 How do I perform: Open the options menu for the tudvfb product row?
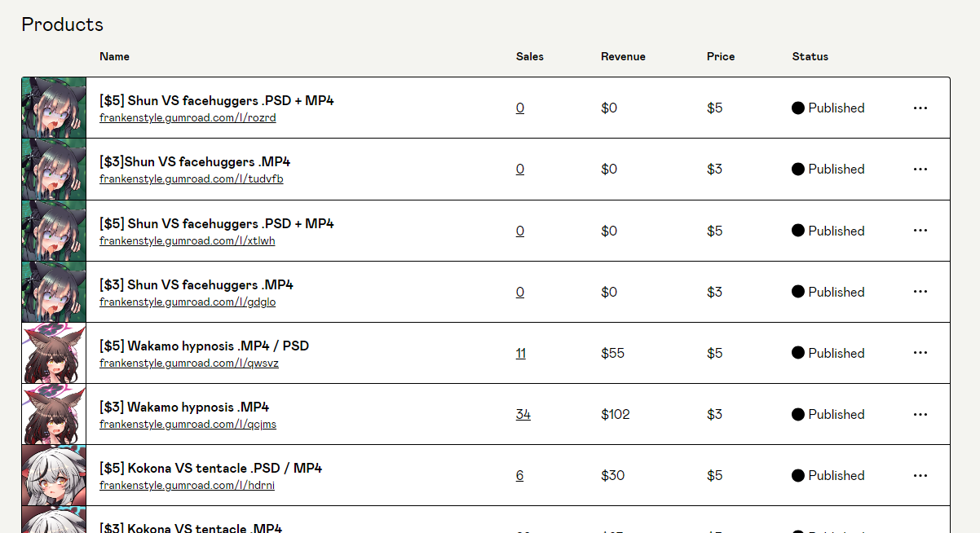[x=920, y=169]
